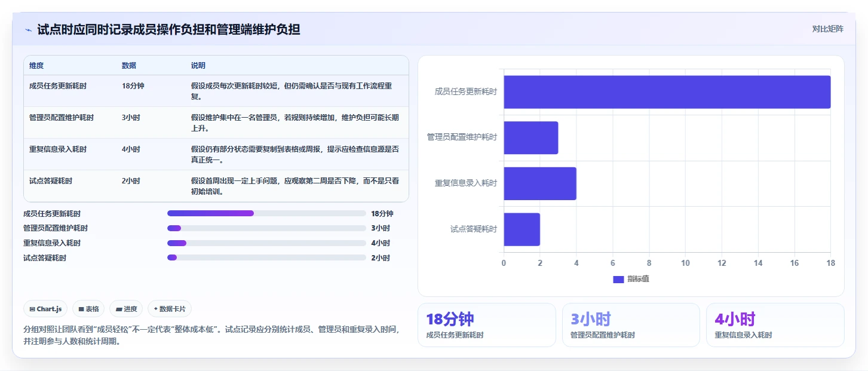This screenshot has width=868, height=371.
Task: Click description starting 假设维护集中在一名管理员
Action: coord(295,122)
